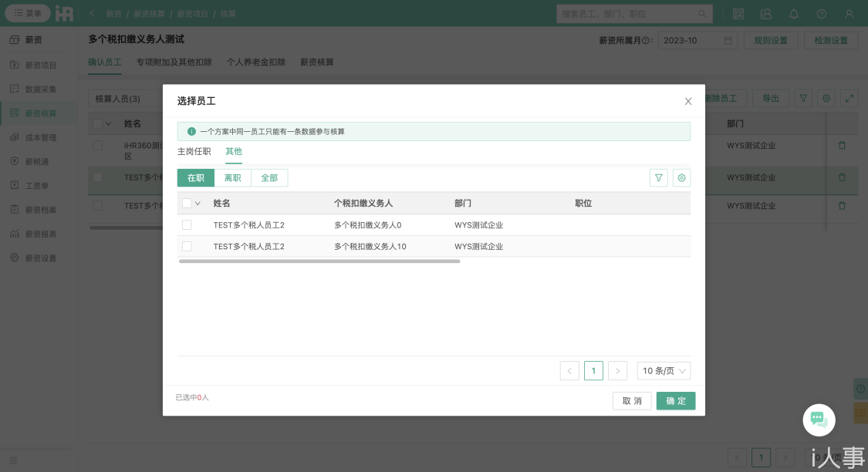Image resolution: width=868 pixels, height=472 pixels.
Task: Click the contacts icon in the top bar
Action: (765, 14)
